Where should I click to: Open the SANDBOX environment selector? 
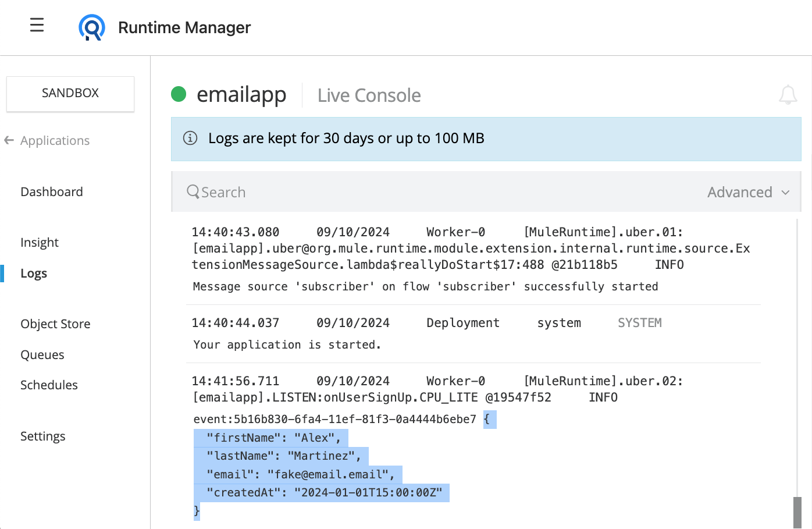tap(70, 93)
